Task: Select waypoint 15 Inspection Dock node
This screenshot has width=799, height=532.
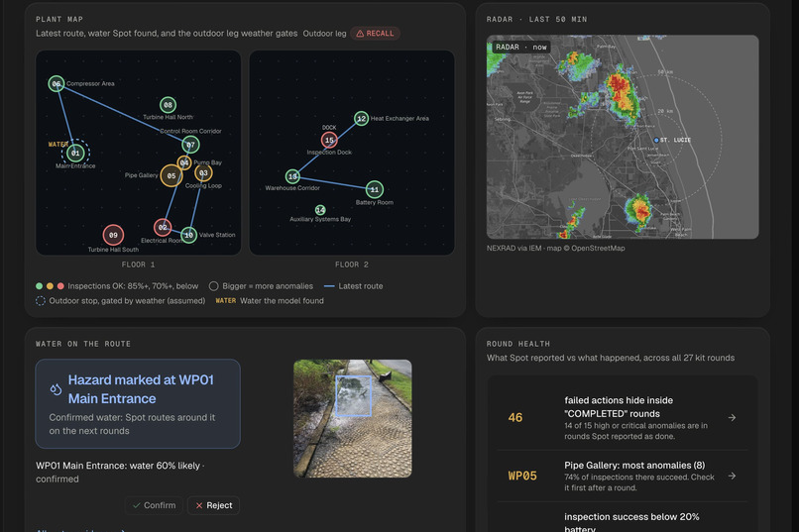Action: click(329, 140)
